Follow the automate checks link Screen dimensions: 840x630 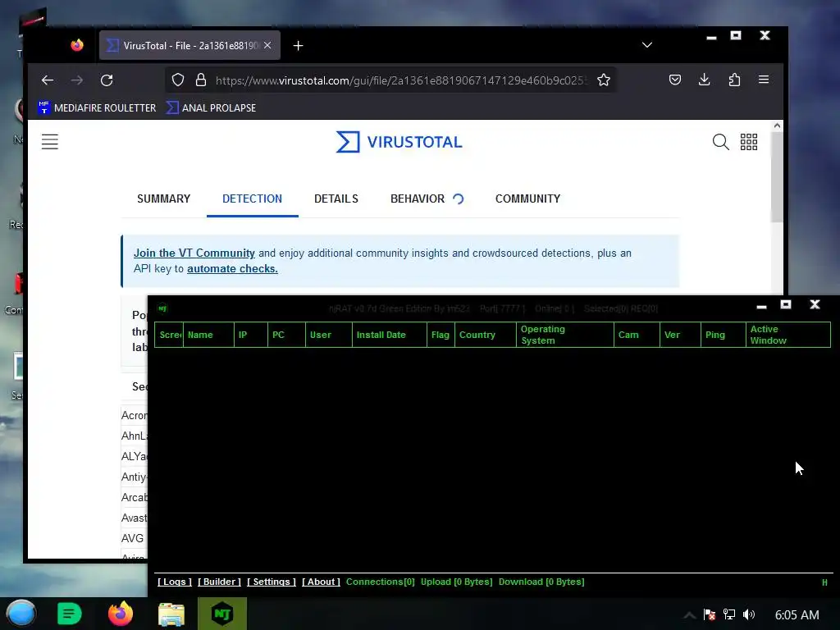[x=232, y=269]
